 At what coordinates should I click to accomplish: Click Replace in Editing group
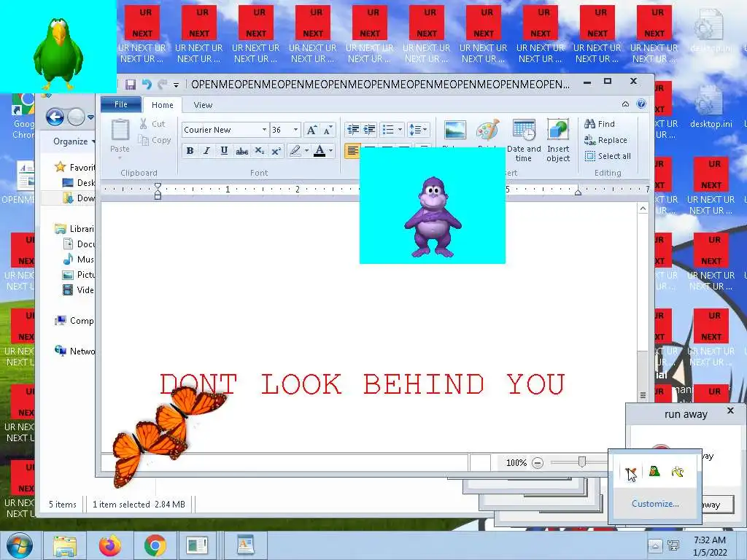pos(606,140)
